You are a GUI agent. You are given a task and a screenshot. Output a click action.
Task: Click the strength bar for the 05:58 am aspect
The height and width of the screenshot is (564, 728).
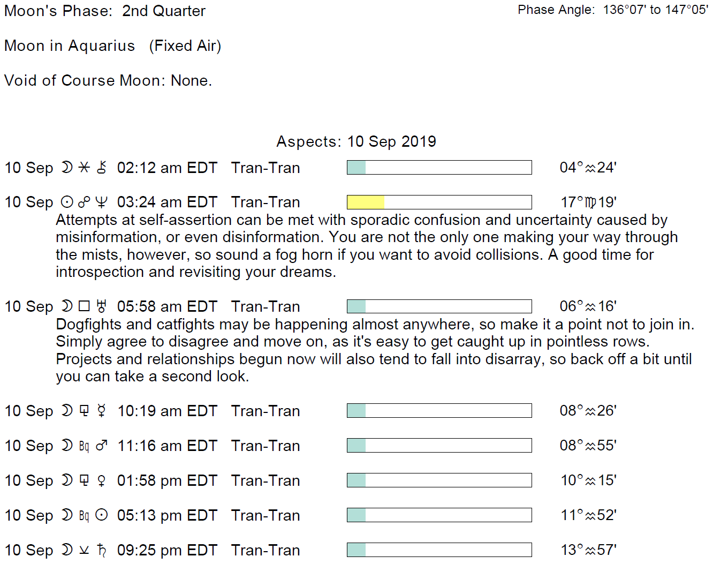pyautogui.click(x=439, y=306)
